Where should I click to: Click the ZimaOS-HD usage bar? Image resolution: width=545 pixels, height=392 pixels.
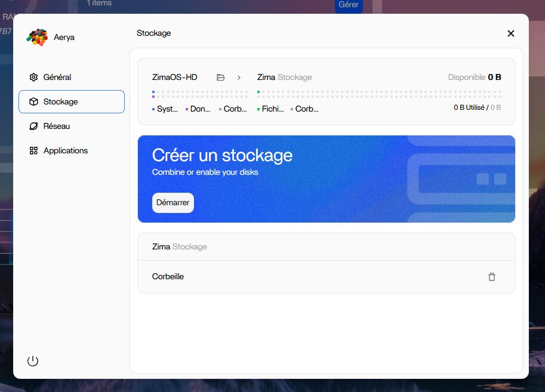[200, 94]
